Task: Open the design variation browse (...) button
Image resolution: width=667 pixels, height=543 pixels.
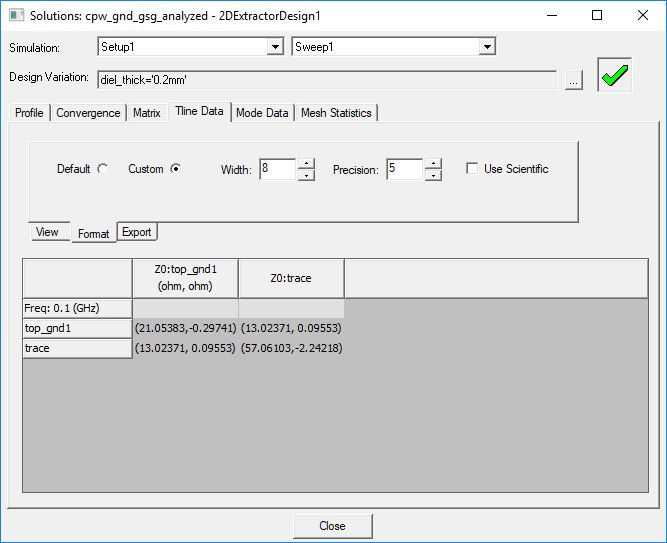Action: [x=573, y=80]
